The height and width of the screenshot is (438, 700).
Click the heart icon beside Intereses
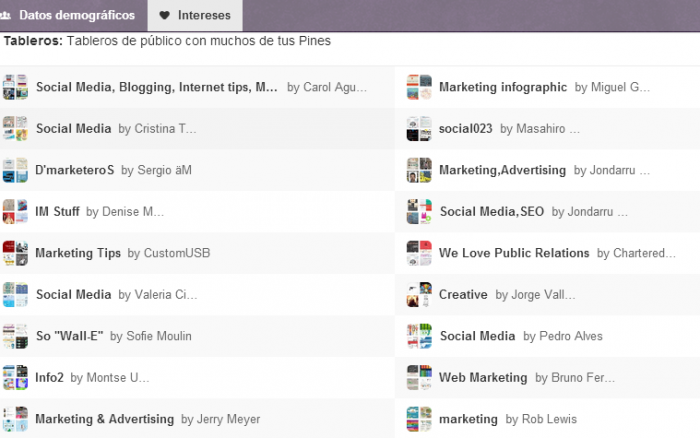(165, 15)
